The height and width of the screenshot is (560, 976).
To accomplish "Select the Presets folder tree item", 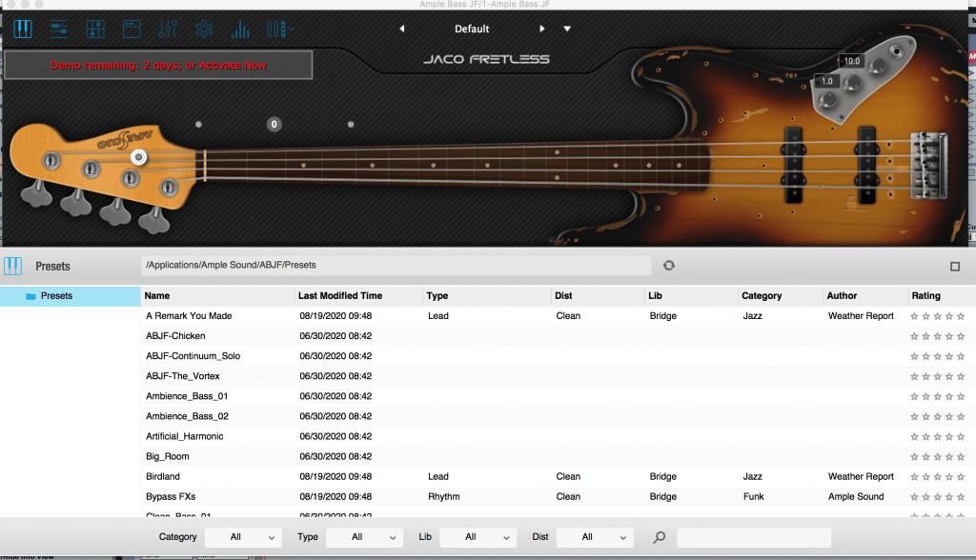I will pyautogui.click(x=71, y=296).
